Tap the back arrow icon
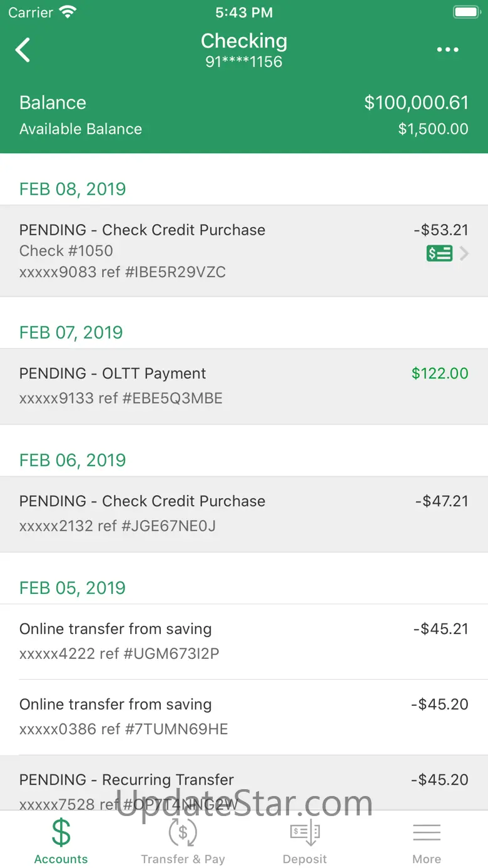Image resolution: width=488 pixels, height=868 pixels. pyautogui.click(x=23, y=50)
